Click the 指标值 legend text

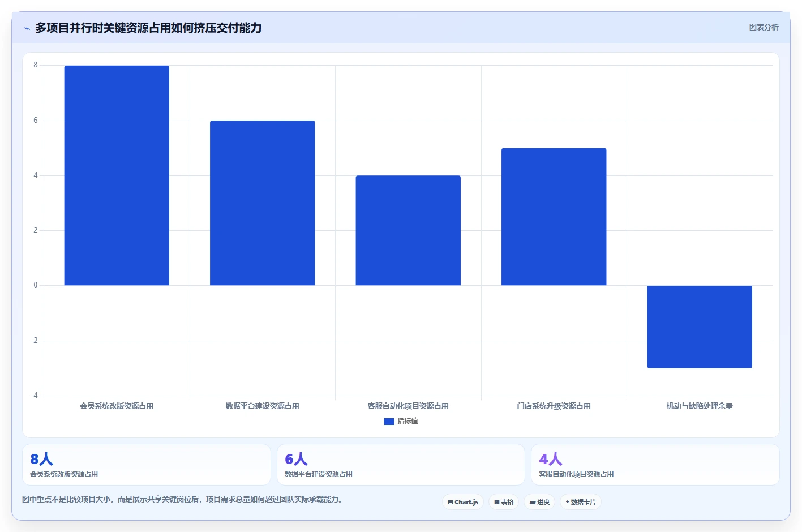pos(408,421)
